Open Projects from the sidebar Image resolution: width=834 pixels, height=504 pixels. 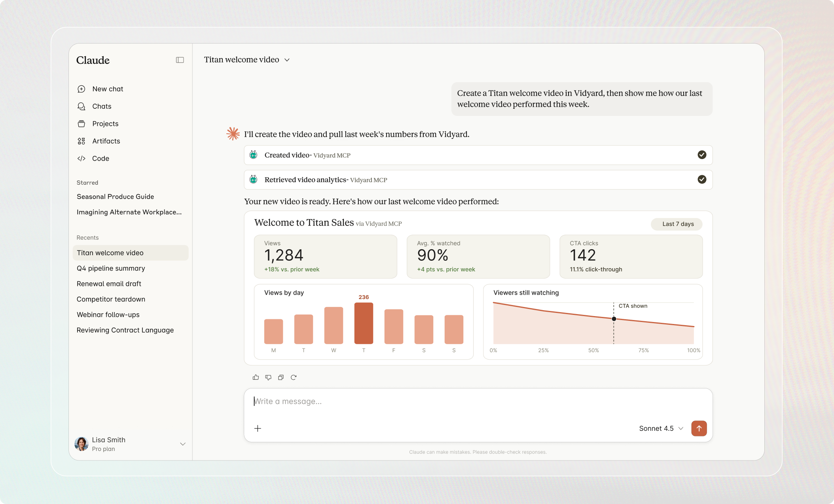(105, 124)
